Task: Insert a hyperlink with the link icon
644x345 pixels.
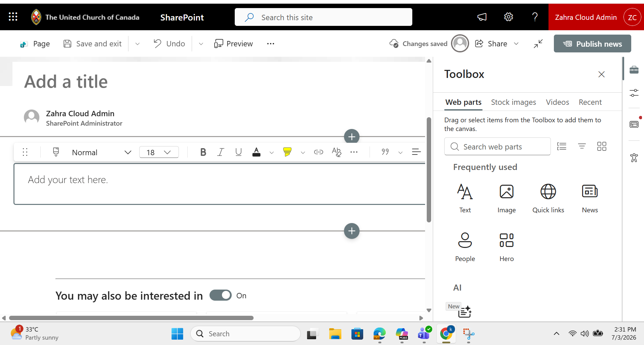Action: tap(318, 152)
